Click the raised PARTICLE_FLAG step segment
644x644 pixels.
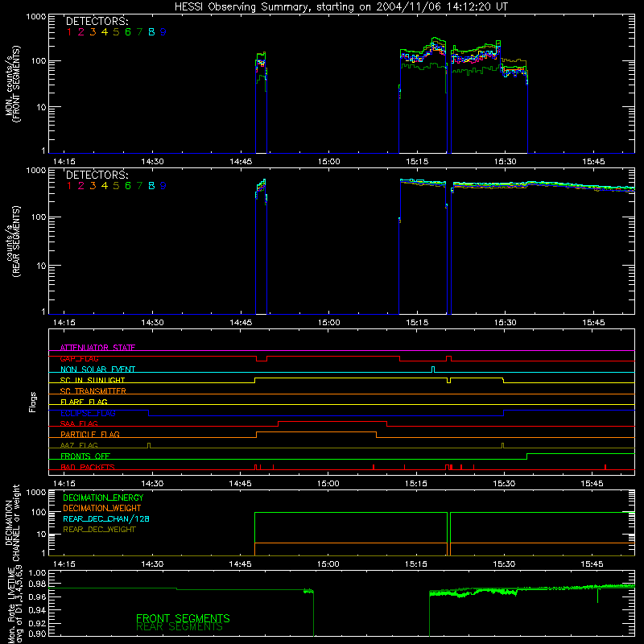click(x=316, y=432)
